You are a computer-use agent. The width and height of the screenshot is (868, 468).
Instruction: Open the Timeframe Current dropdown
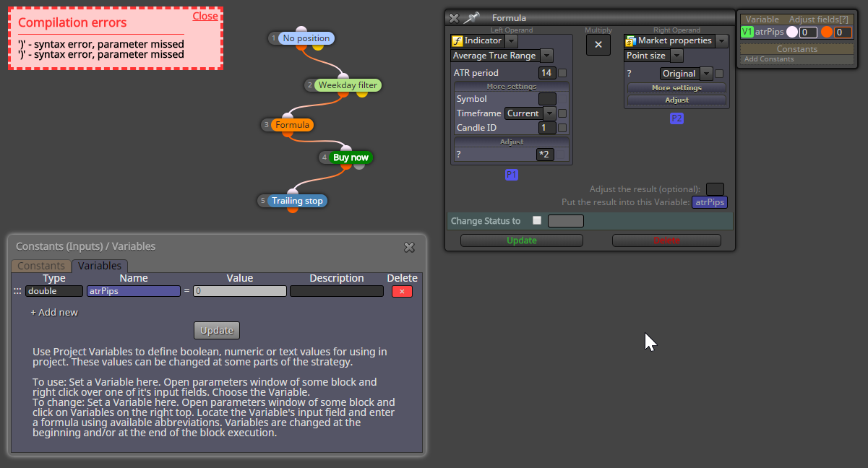(549, 113)
